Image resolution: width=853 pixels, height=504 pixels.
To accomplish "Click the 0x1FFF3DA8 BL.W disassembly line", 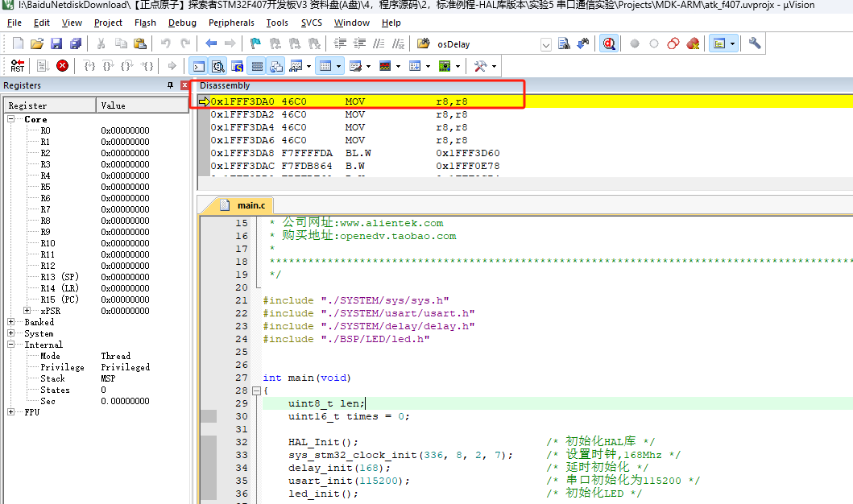I will (355, 153).
